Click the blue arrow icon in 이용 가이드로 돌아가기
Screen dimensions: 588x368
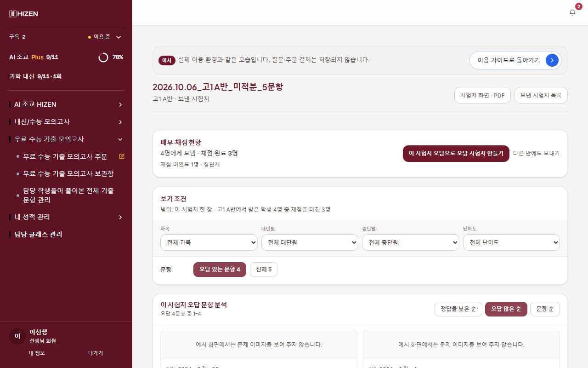click(x=552, y=60)
